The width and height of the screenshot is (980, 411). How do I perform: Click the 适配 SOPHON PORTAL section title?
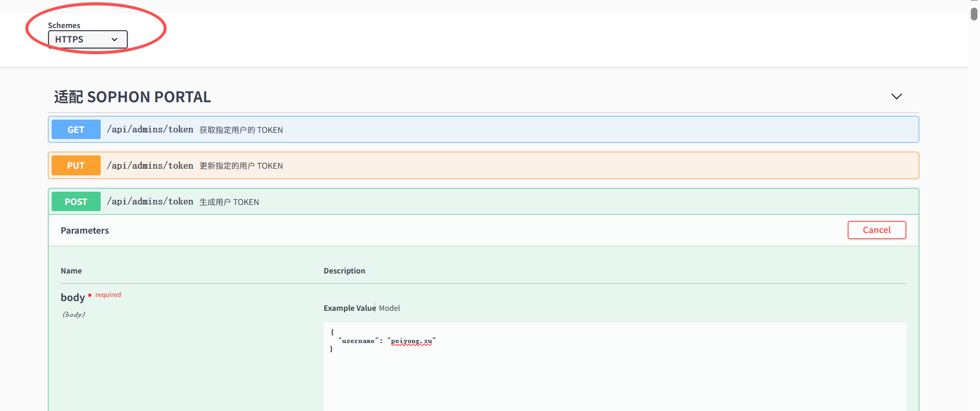click(132, 97)
